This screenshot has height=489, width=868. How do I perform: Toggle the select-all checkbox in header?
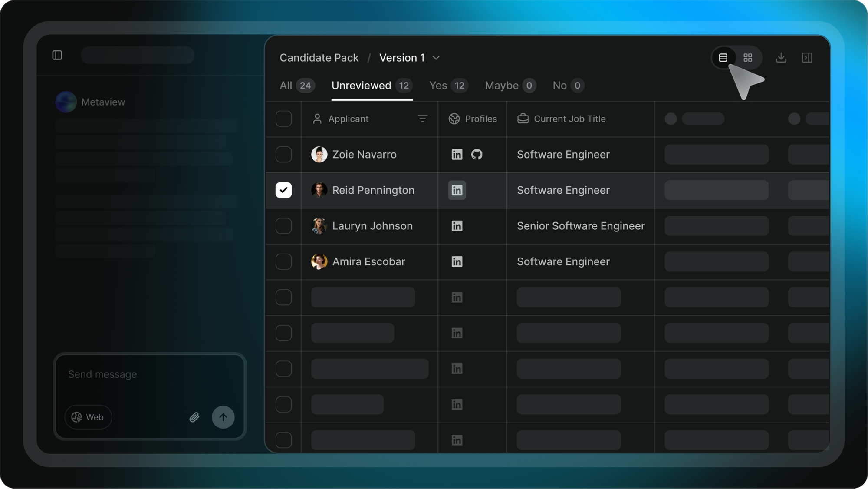coord(284,119)
